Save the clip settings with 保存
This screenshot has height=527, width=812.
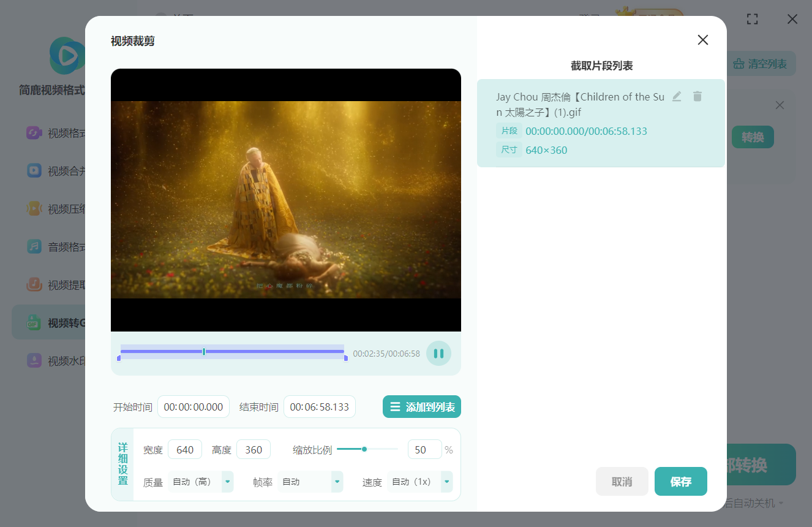pos(681,482)
